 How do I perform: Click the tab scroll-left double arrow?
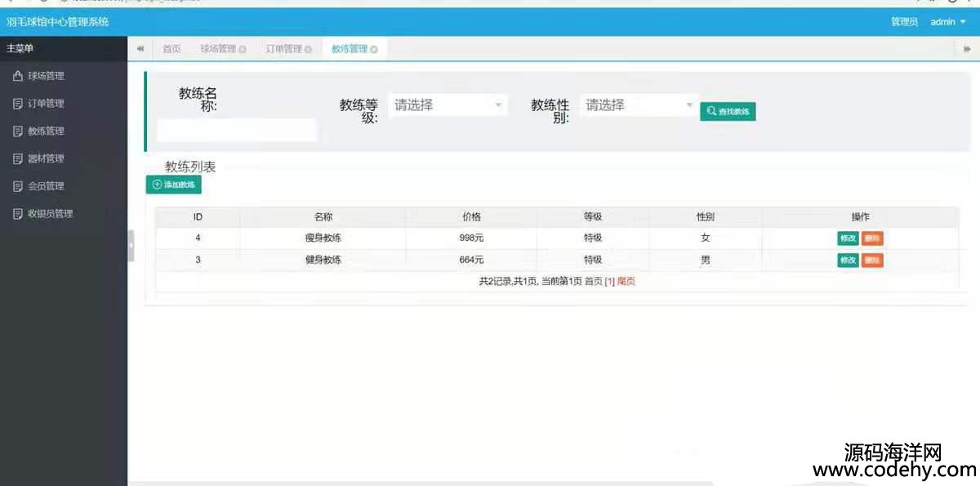tap(140, 49)
